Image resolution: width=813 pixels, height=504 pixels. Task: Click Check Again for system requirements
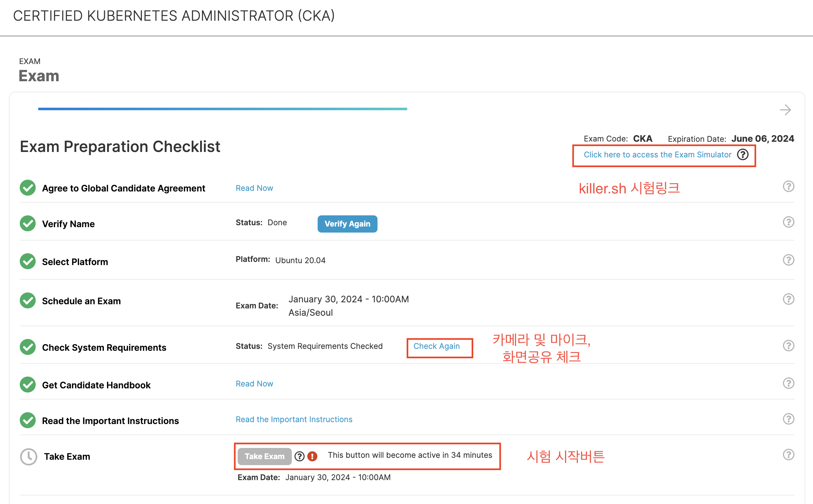[436, 346]
